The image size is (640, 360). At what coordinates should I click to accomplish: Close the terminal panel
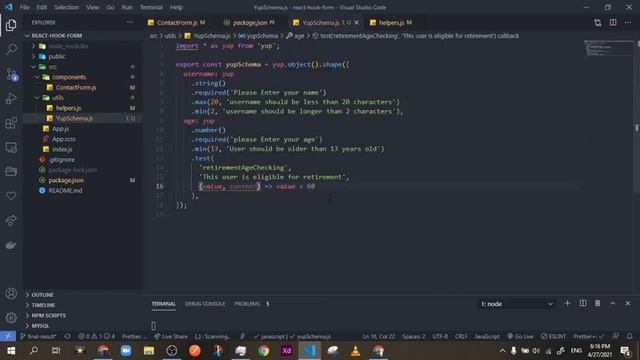coord(628,303)
